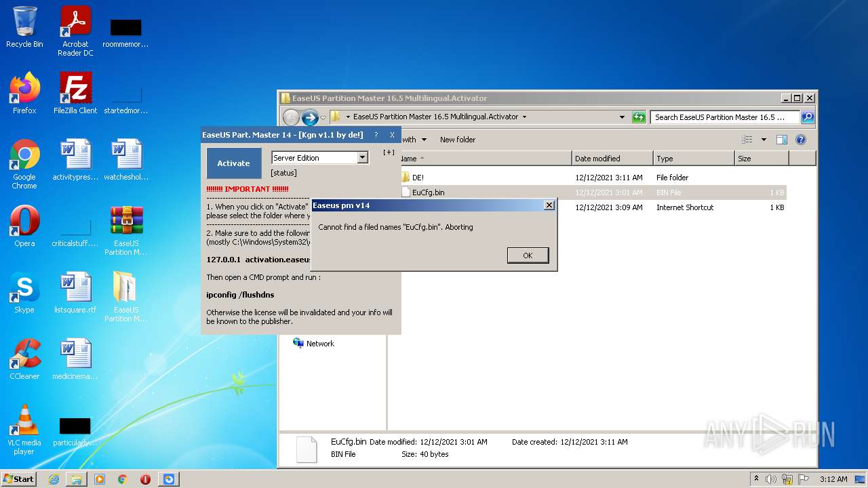Screen dimensions: 868x488
Task: Change your view icon in Explorer
Action: click(747, 140)
